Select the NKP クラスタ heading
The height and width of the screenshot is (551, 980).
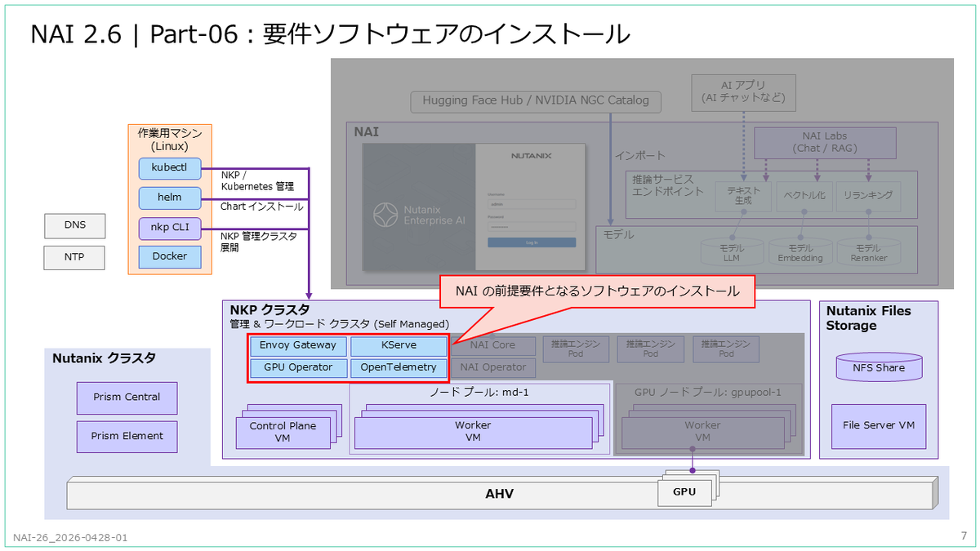coord(269,310)
